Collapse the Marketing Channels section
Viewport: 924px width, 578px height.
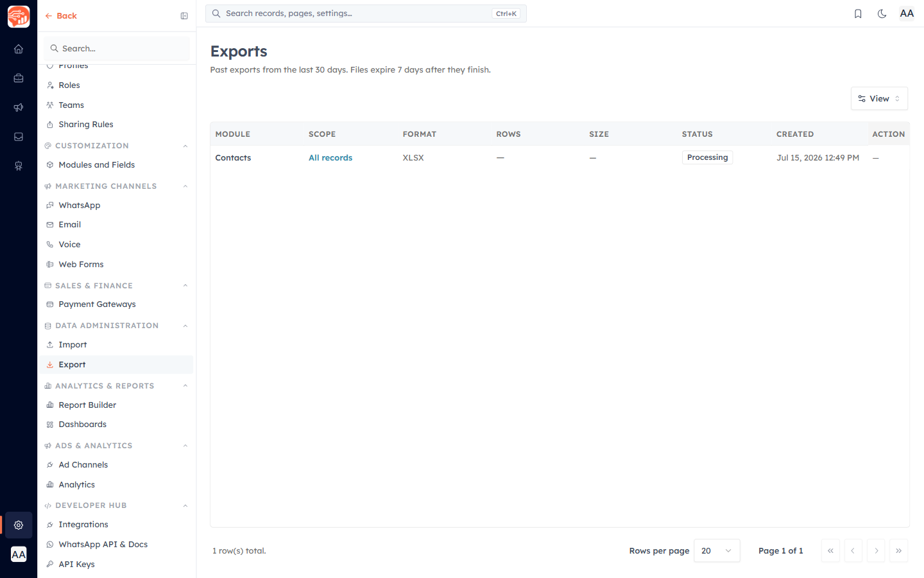coord(185,186)
